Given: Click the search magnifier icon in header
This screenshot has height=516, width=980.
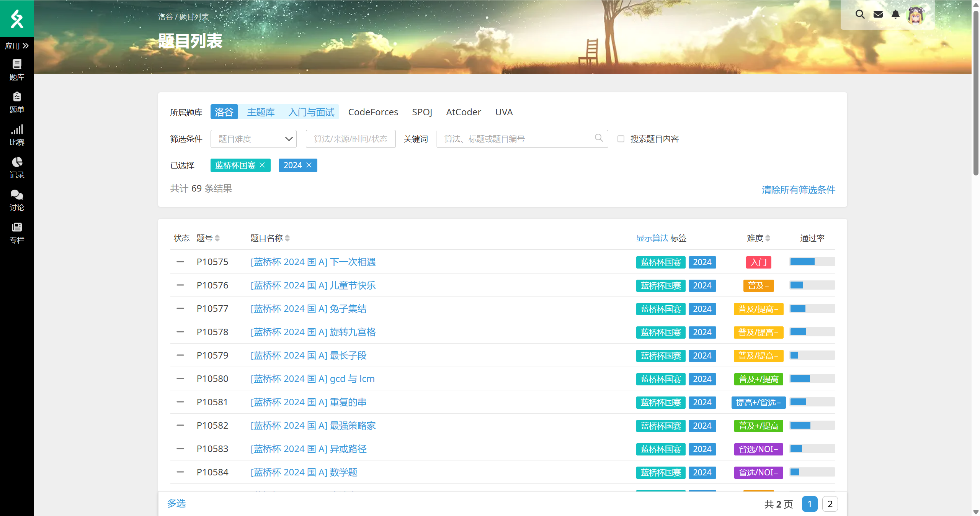Looking at the screenshot, I should click(860, 15).
